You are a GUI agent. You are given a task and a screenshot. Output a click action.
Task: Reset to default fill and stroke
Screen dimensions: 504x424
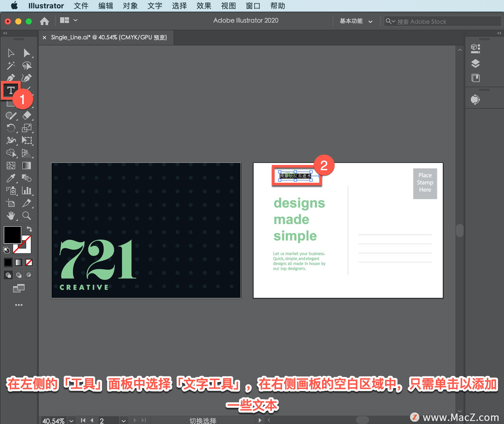coord(6,250)
